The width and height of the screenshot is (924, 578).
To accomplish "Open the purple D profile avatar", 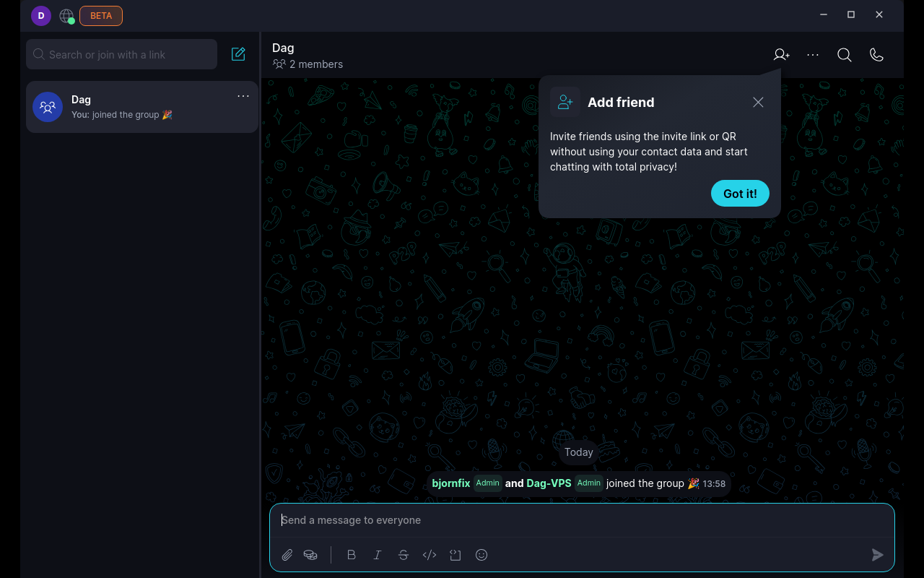I will (41, 16).
